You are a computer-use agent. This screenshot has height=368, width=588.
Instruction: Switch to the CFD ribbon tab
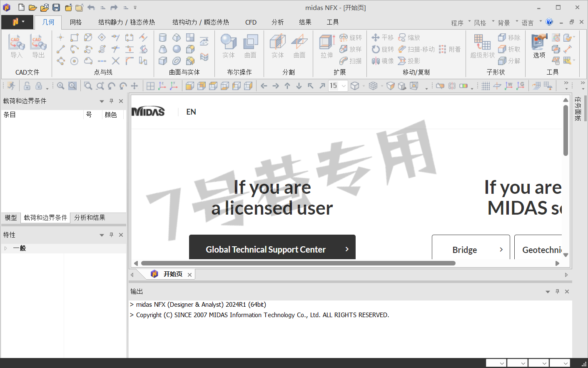[x=251, y=22]
